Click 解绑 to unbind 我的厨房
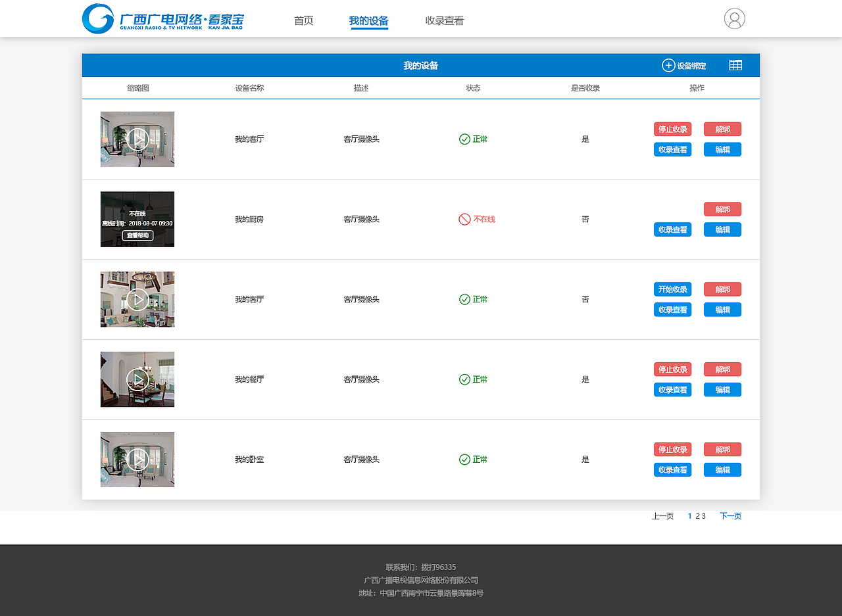The height and width of the screenshot is (616, 842). click(x=722, y=209)
